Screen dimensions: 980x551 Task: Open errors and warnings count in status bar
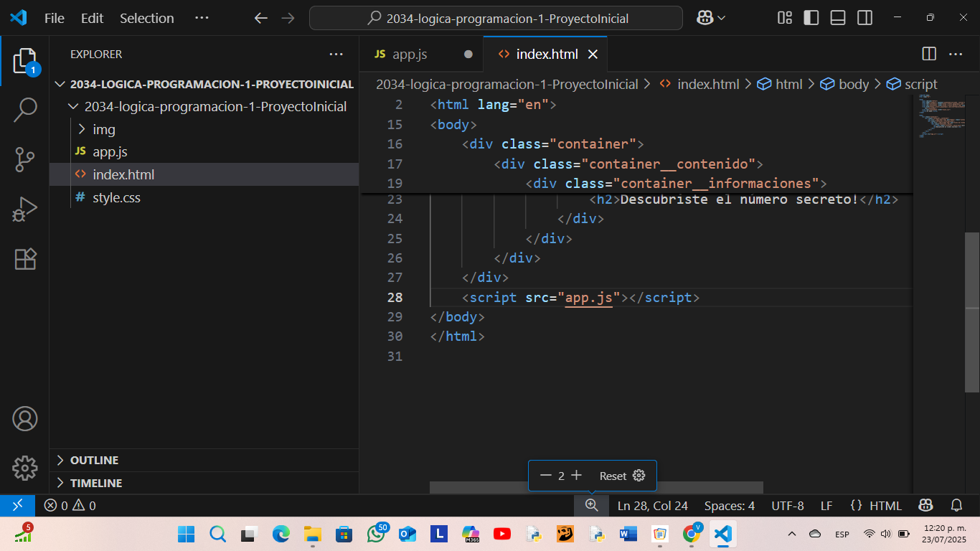pyautogui.click(x=70, y=505)
